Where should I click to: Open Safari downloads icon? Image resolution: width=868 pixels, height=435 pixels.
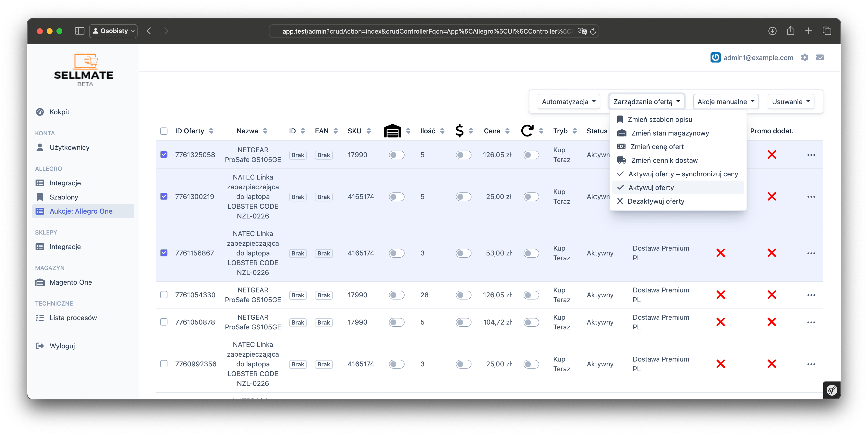click(772, 31)
